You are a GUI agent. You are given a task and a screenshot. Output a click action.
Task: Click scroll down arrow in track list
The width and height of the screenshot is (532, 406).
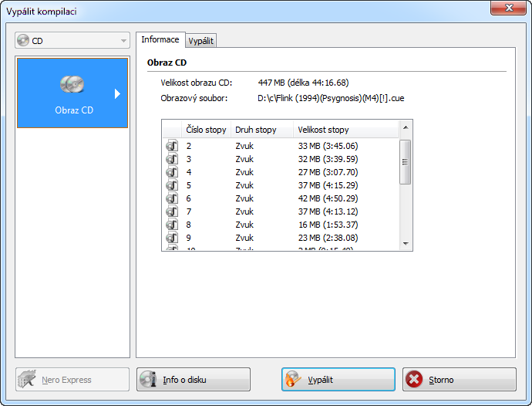(406, 244)
